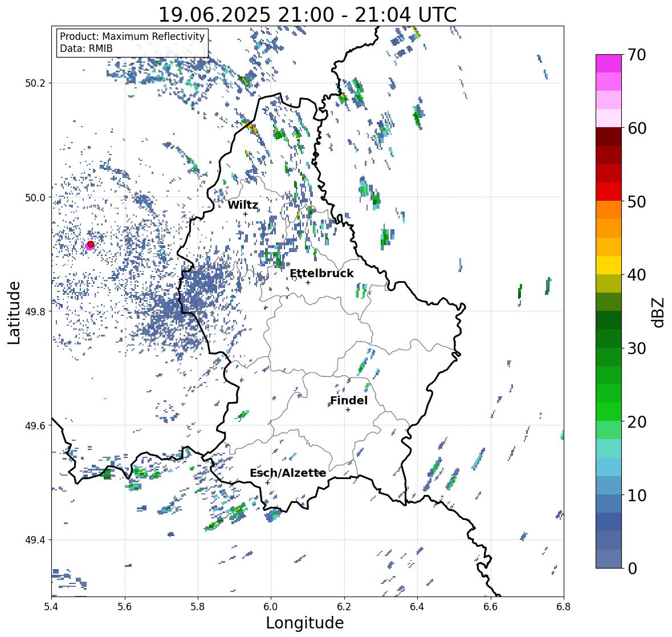Click the 'Latitude' axis label
This screenshot has width=672, height=637.
coord(14,313)
